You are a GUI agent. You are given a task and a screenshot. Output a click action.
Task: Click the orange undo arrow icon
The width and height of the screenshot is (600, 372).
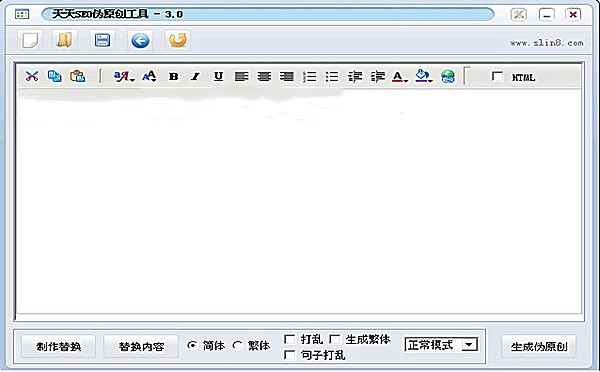[x=178, y=40]
